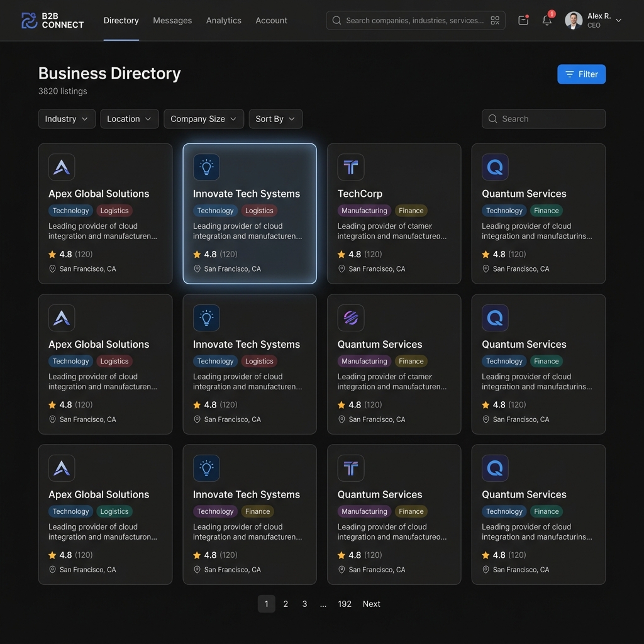This screenshot has width=644, height=644.
Task: Click the pagination ellipsis
Action: click(323, 604)
